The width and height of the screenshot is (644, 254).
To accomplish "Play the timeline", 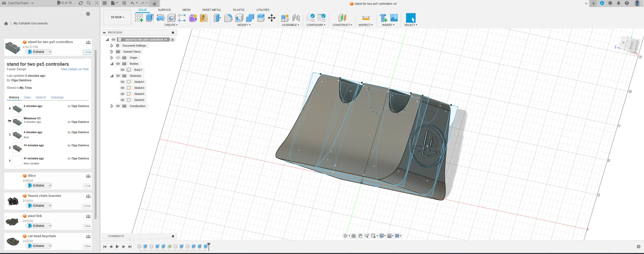I will tap(117, 247).
